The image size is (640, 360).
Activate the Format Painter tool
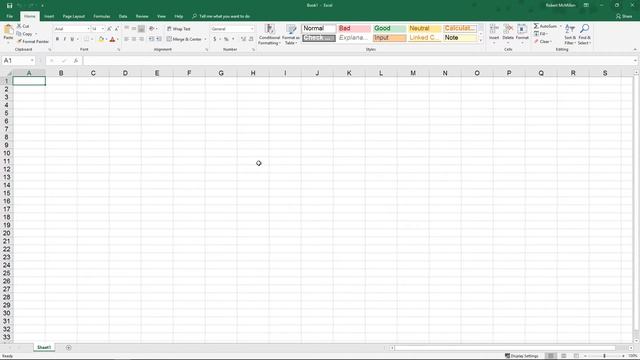point(33,41)
